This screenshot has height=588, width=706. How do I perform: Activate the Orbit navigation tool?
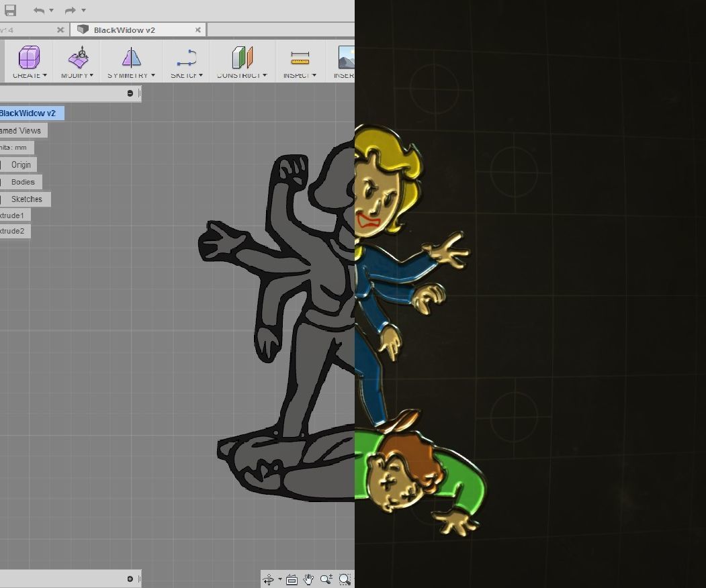(269, 578)
